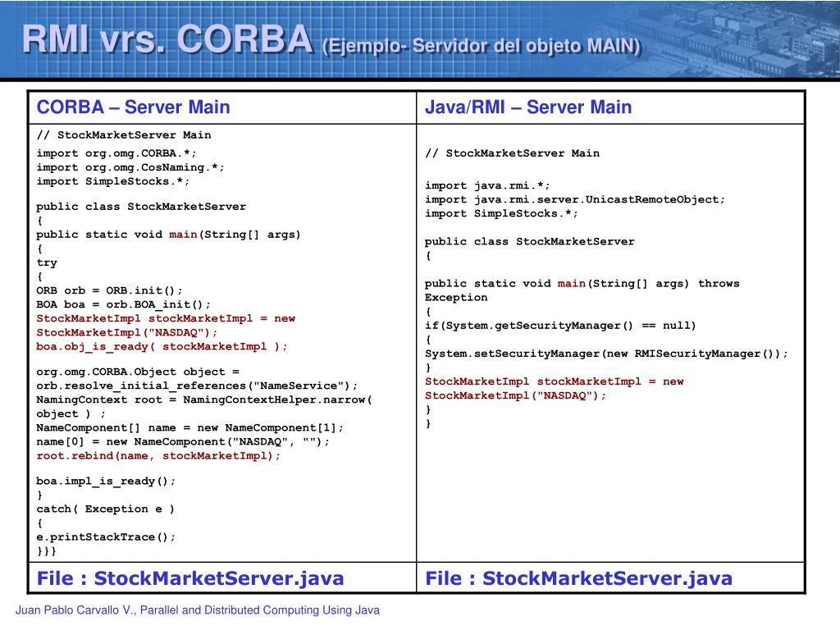840x630 pixels.
Task: Click the "Java/RMI – Server Main" column heading
Action: pos(528,107)
